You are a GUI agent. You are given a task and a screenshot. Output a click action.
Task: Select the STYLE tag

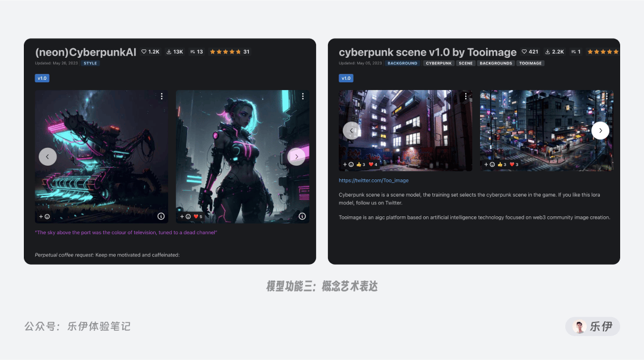pyautogui.click(x=91, y=63)
